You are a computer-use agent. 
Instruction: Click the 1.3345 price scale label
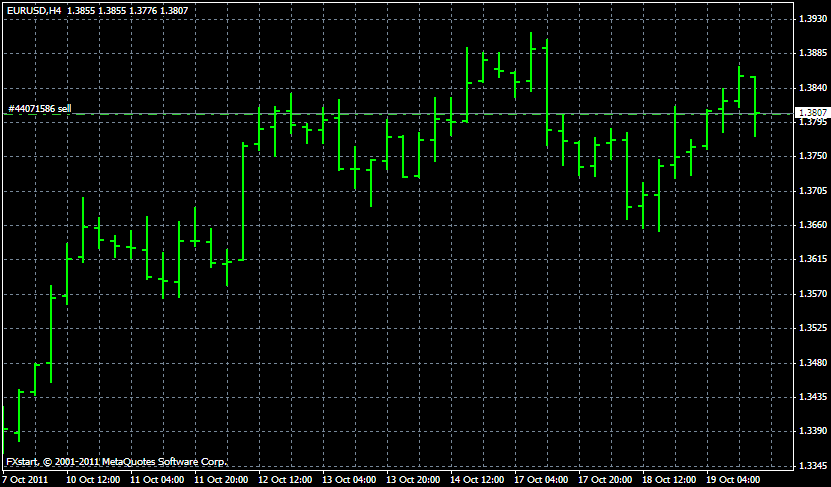813,466
